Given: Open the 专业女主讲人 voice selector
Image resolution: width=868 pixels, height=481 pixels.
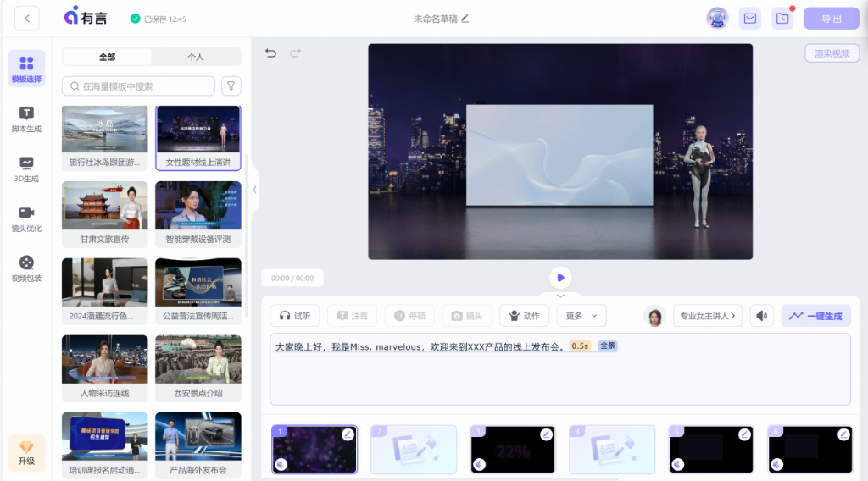Looking at the screenshot, I should coord(708,316).
